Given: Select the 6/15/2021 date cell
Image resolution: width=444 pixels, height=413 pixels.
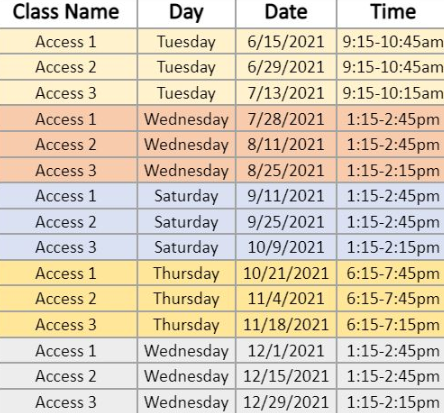Looking at the screenshot, I should click(x=286, y=41).
